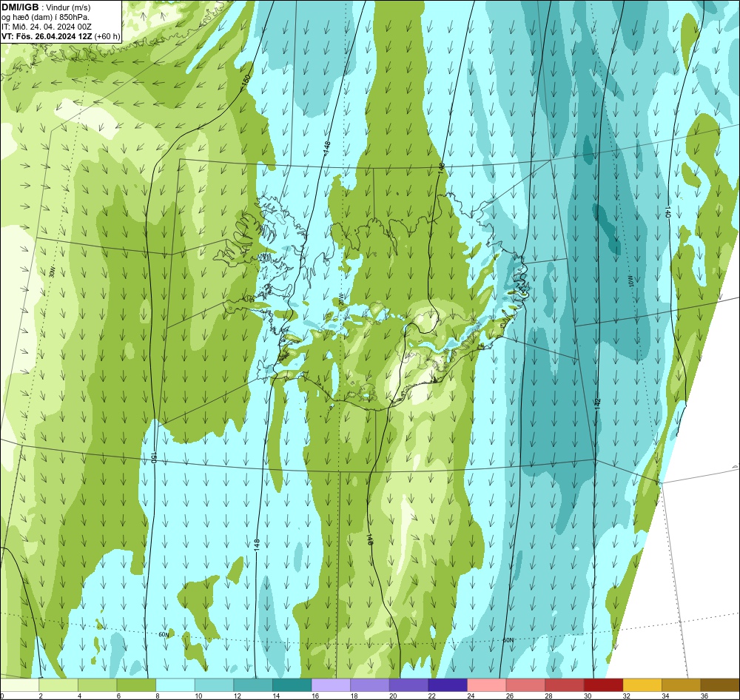740x700 pixels.
Task: Select the 'og hæð (dam) í 850hPa.' line
Action: (46, 18)
